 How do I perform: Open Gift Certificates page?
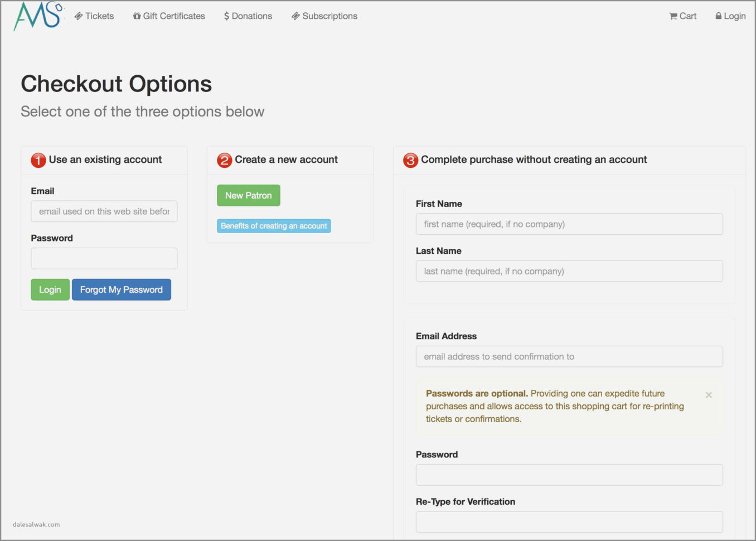point(169,16)
